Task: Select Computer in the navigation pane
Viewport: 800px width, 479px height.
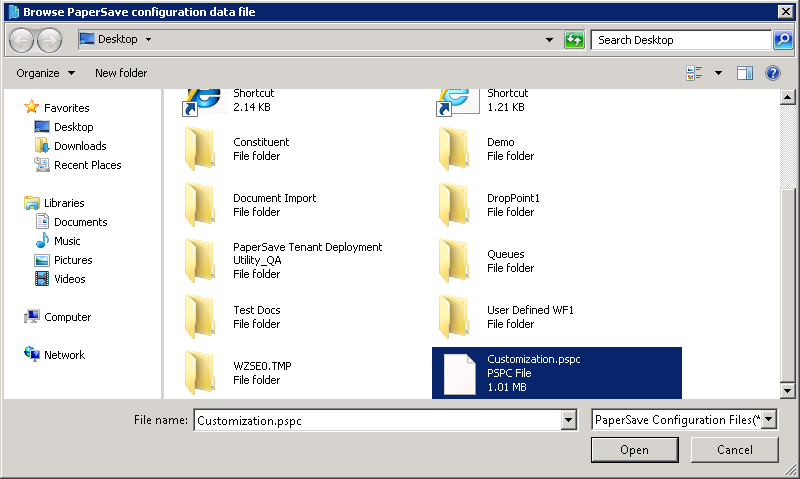Action: pos(67,317)
